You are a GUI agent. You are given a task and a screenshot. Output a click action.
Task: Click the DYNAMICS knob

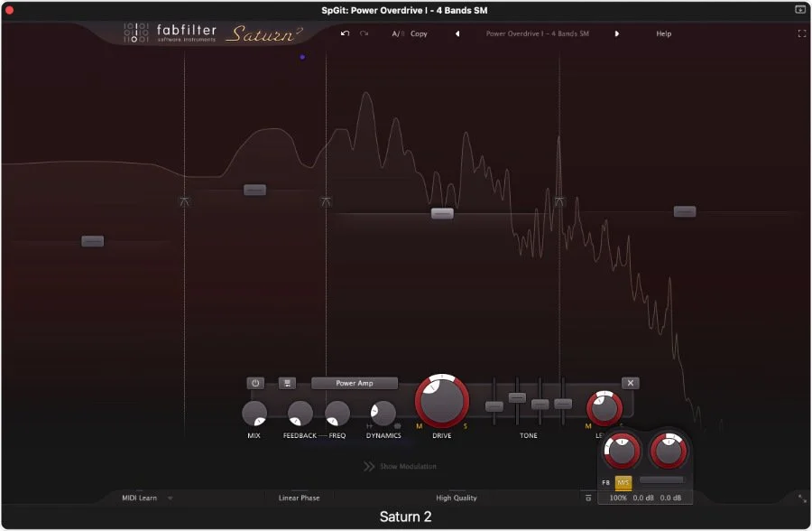[383, 414]
